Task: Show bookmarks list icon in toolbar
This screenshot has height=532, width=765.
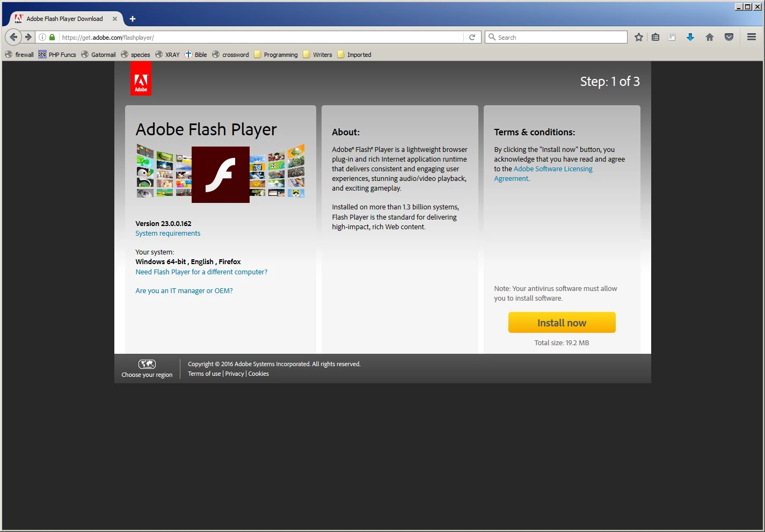Action: [x=655, y=37]
